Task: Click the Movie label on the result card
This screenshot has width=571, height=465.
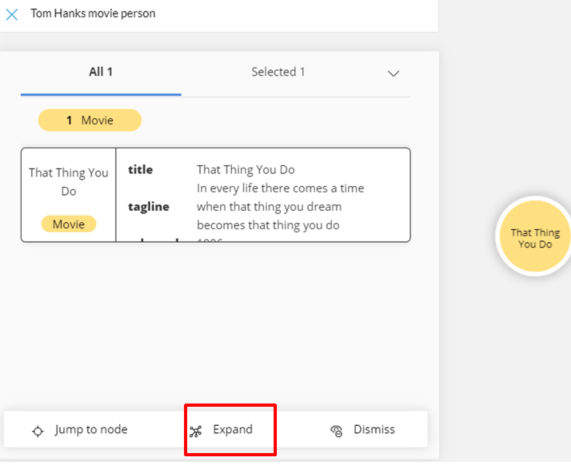Action: (x=68, y=224)
